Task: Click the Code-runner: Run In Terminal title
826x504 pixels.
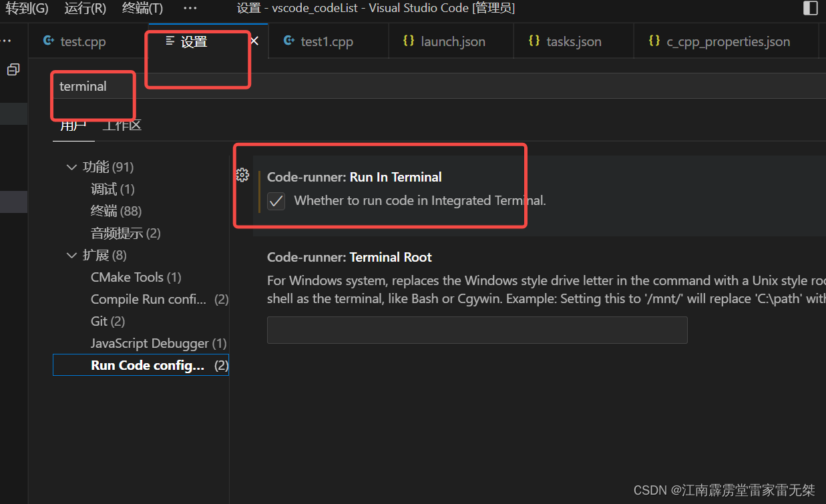Action: (x=355, y=177)
